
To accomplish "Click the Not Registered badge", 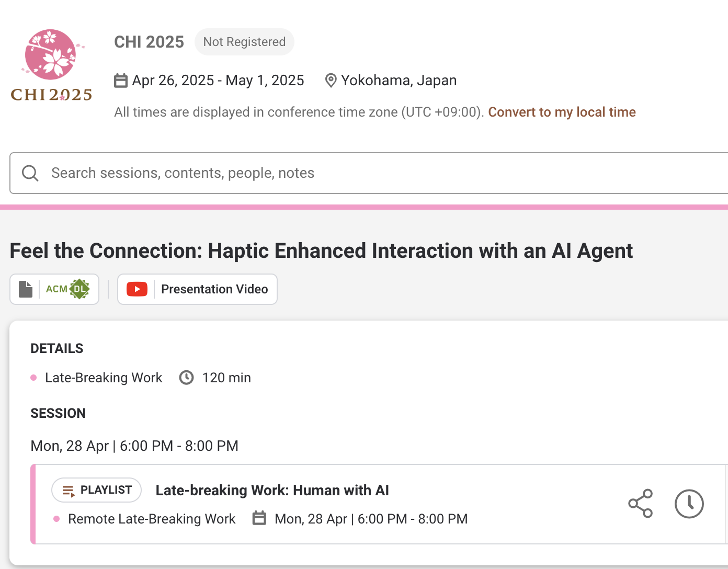I will tap(244, 42).
